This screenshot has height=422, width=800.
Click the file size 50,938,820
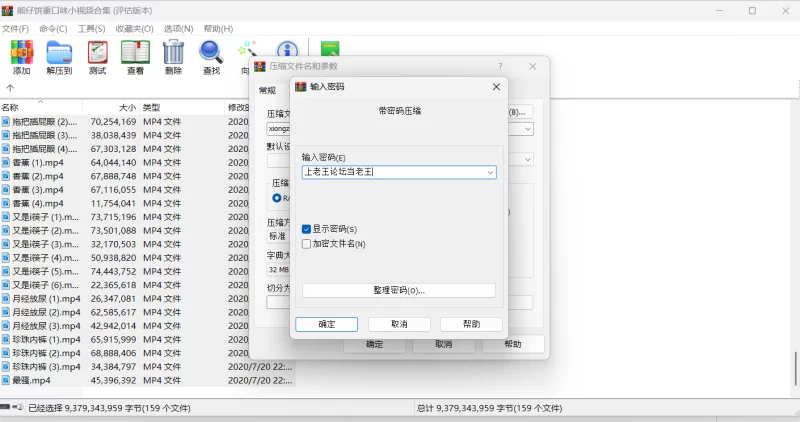[x=113, y=258]
